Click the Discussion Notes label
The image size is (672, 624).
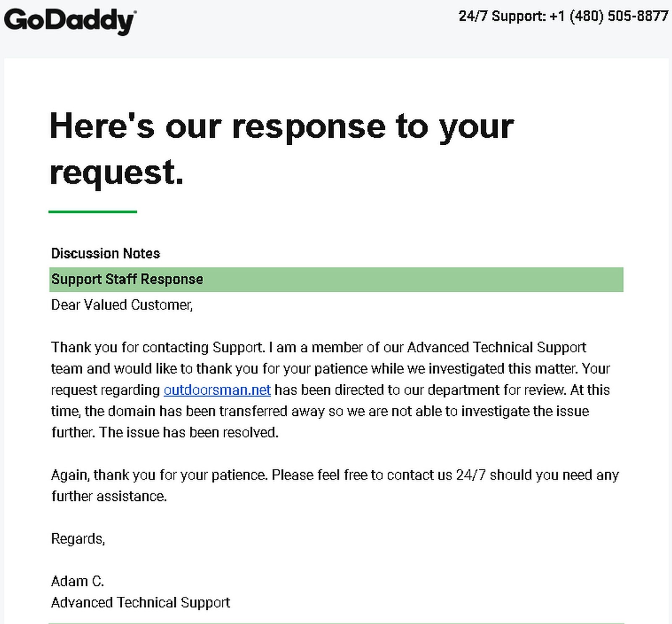(x=105, y=253)
